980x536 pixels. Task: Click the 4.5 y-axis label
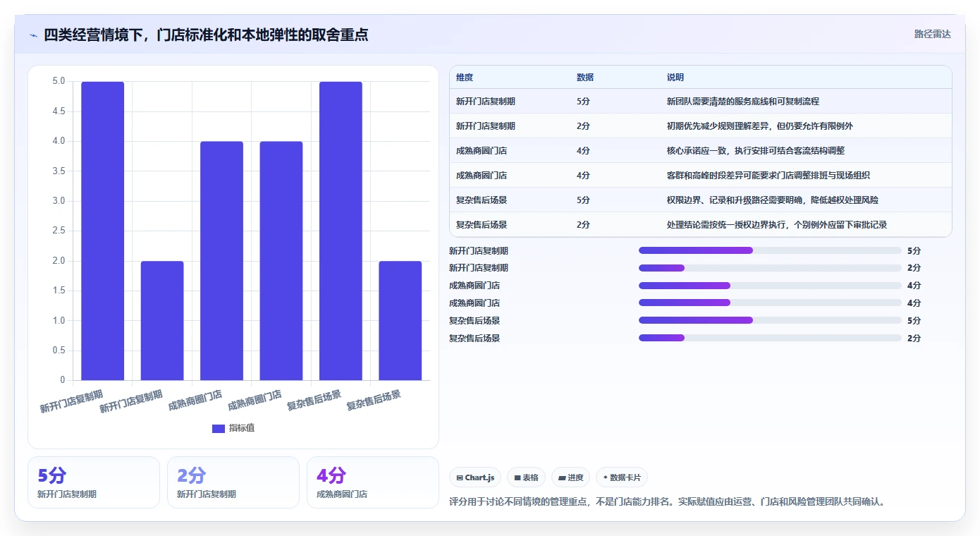coord(59,111)
